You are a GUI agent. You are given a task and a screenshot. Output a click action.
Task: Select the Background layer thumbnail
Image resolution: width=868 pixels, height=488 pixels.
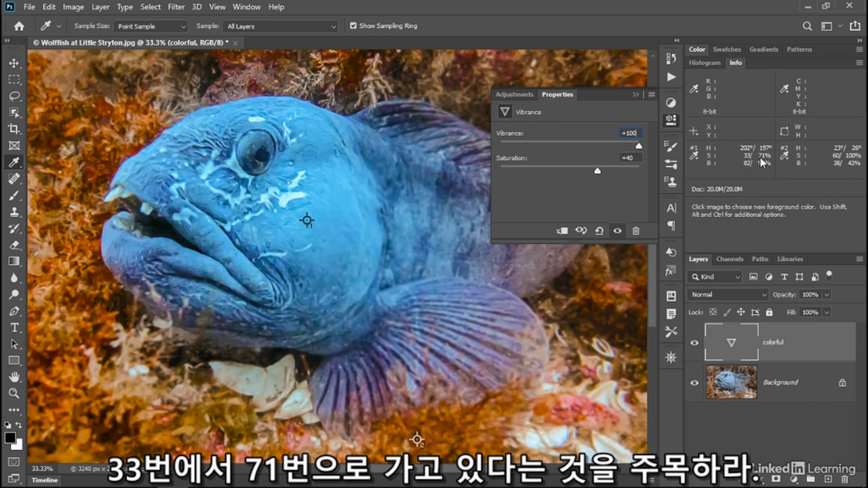coord(731,382)
